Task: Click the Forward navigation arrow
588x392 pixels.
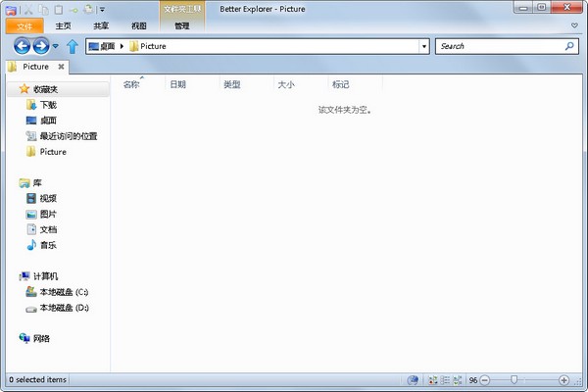Action: pyautogui.click(x=40, y=46)
